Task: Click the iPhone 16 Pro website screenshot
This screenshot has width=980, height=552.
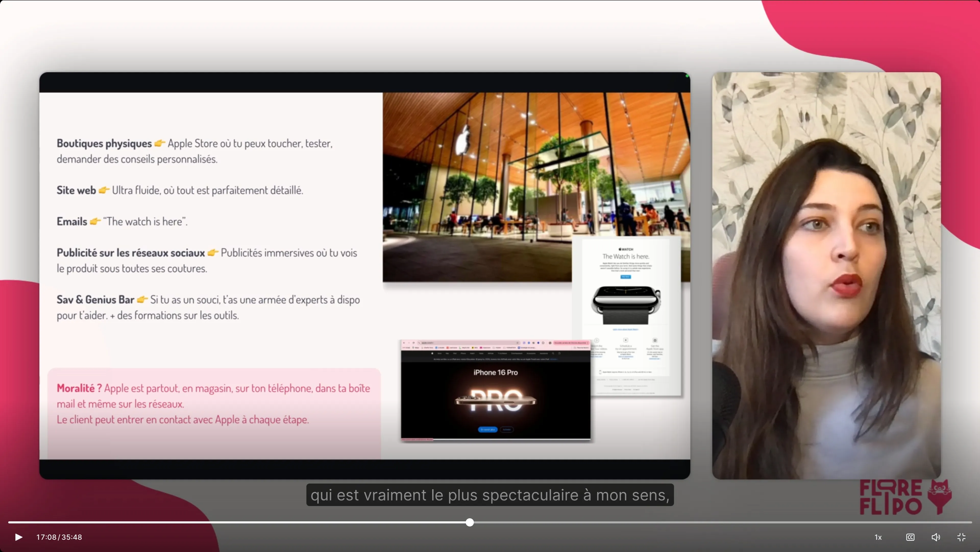Action: (496, 391)
